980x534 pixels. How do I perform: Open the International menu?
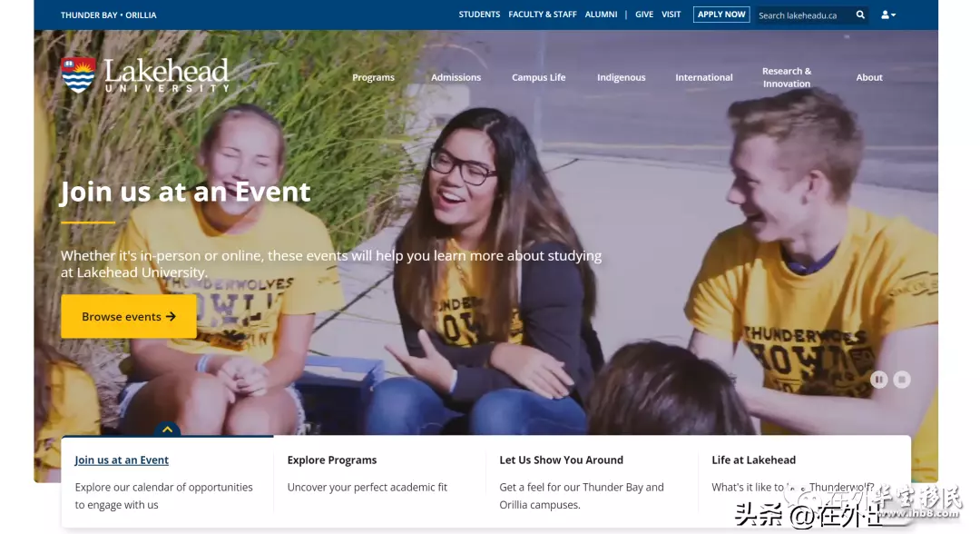click(x=704, y=77)
